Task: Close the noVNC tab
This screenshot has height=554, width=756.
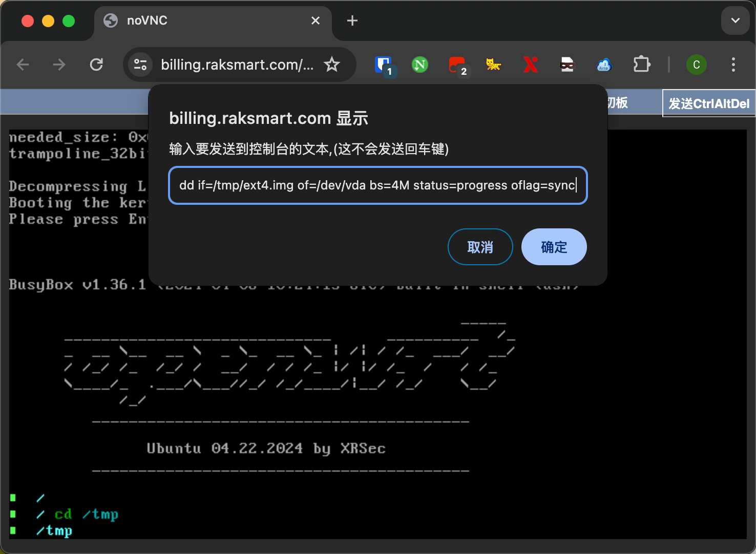Action: (316, 20)
